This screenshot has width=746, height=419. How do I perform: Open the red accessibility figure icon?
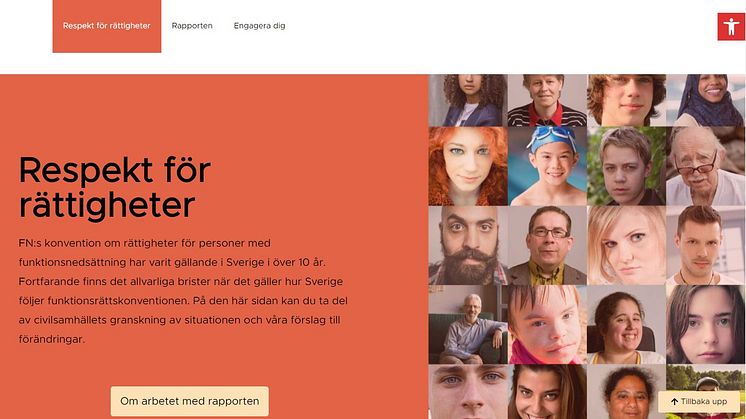[731, 27]
